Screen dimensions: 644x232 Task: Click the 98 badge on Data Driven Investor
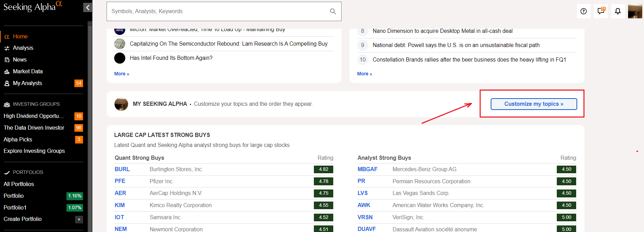[79, 128]
